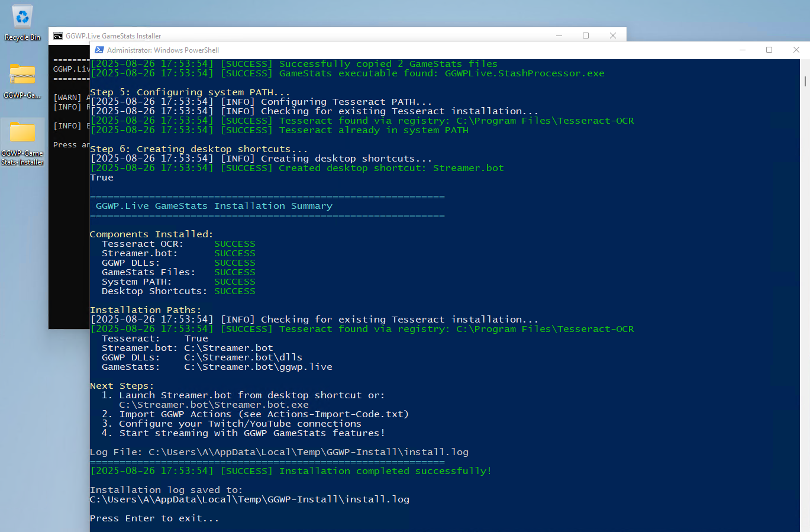This screenshot has height=532, width=810.
Task: Click SUCCESS status beside Tesseract OCR
Action: 234,244
